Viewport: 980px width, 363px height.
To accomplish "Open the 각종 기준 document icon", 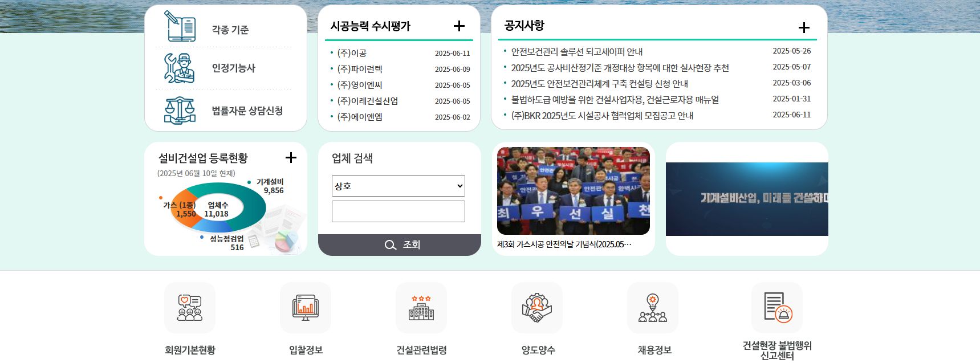I will pyautogui.click(x=180, y=26).
